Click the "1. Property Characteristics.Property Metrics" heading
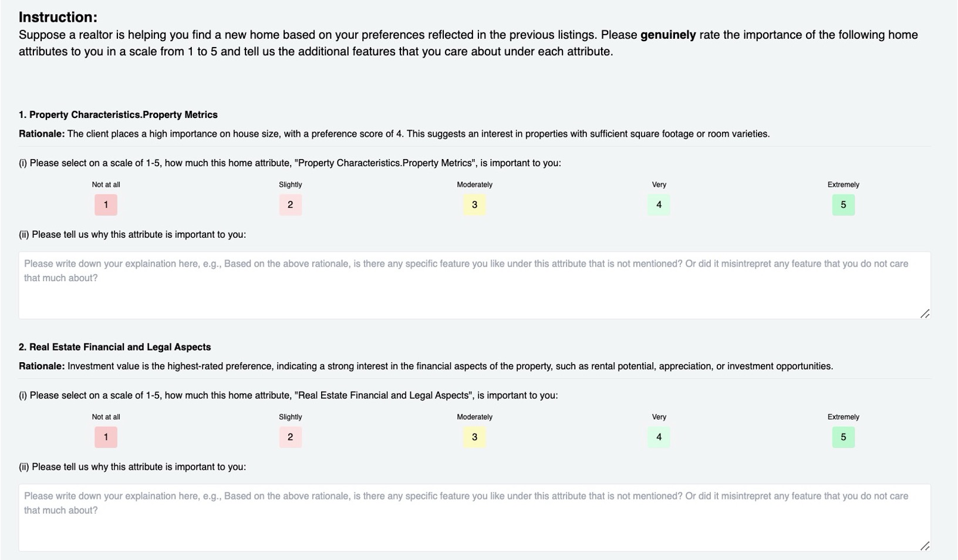 [x=118, y=115]
